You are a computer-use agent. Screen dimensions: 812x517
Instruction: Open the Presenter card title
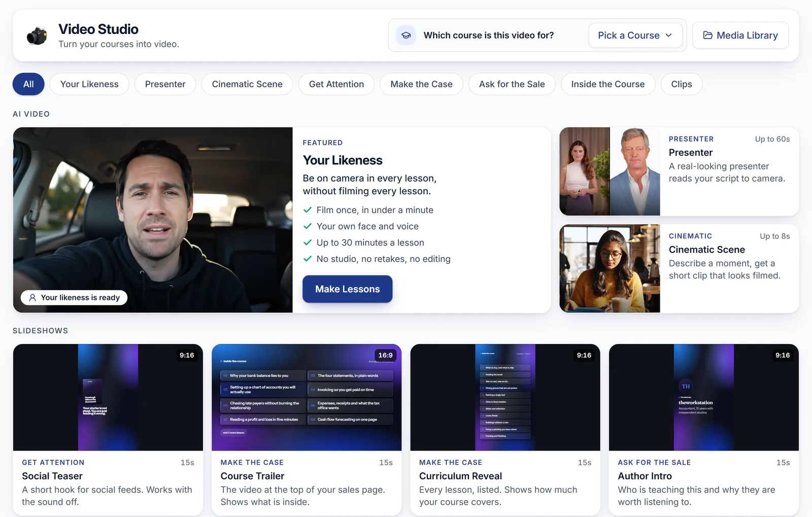pyautogui.click(x=690, y=153)
